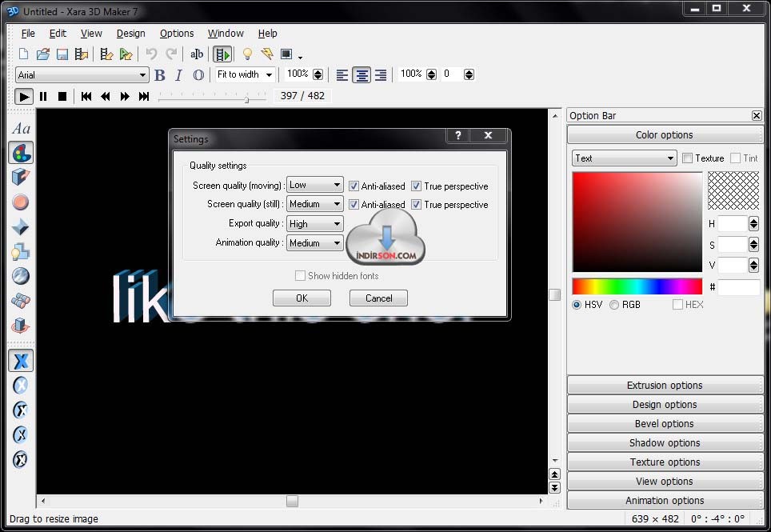Jump to the last animation frame
Viewport: 771px width, 532px height.
[x=144, y=96]
